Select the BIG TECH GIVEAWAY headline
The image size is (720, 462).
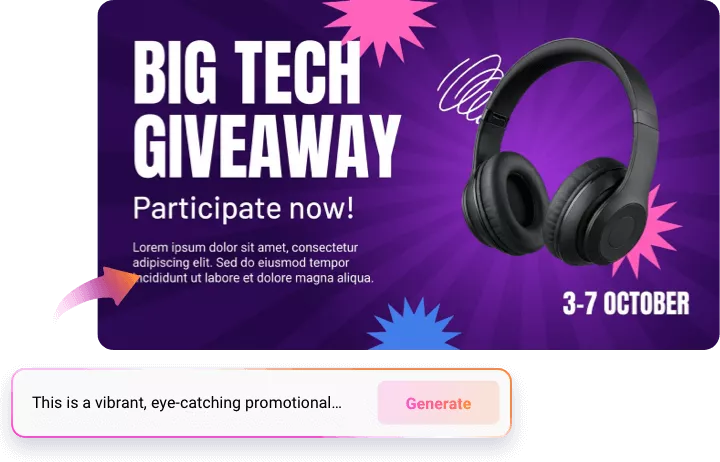(x=267, y=109)
